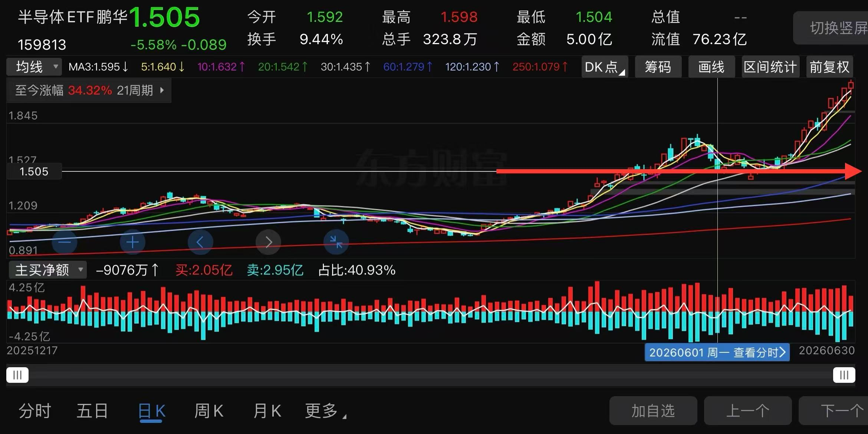This screenshot has width=868, height=434.
Task: Shift chart left with the back arrow
Action: pos(200,242)
